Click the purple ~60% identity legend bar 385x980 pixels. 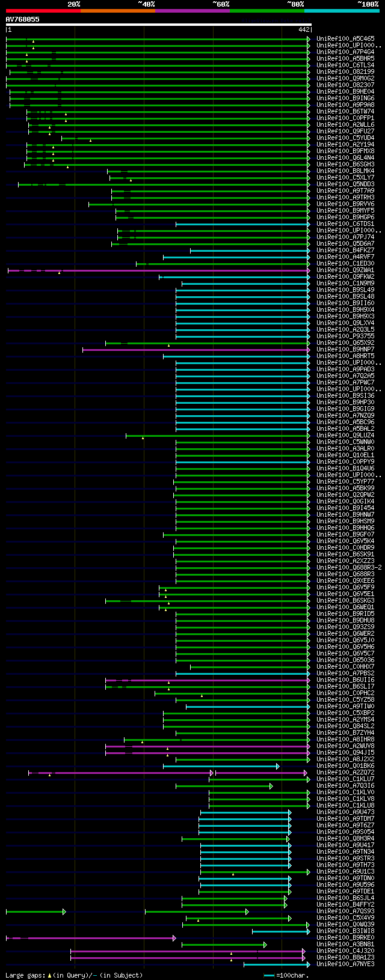pos(192,11)
